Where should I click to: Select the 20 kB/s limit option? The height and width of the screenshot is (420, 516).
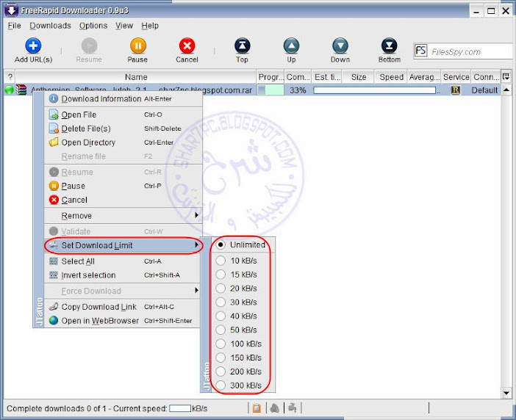pyautogui.click(x=243, y=289)
